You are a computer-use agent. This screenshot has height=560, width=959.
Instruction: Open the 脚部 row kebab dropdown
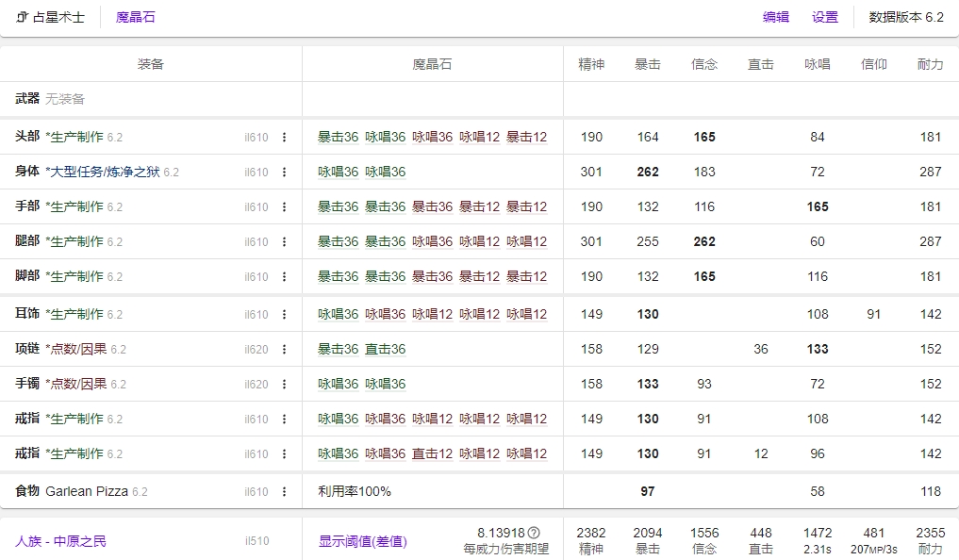(285, 276)
